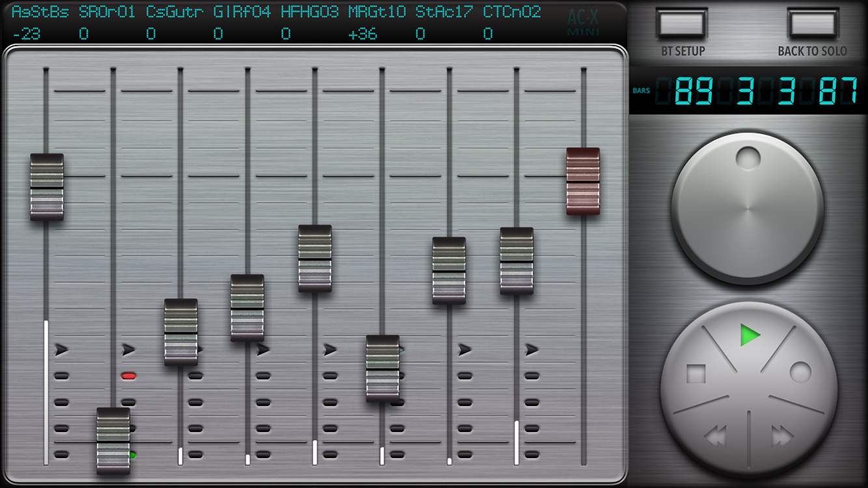
Task: Toggle the red lit button on SROr01
Action: click(x=129, y=375)
